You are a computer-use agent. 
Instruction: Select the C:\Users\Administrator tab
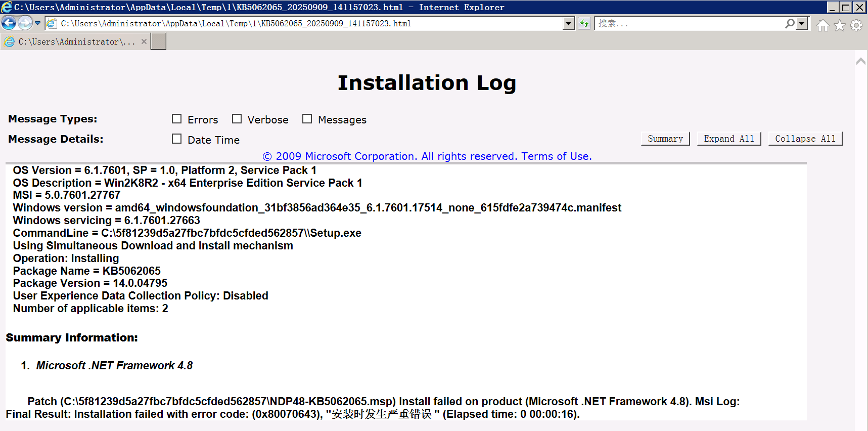click(x=75, y=41)
